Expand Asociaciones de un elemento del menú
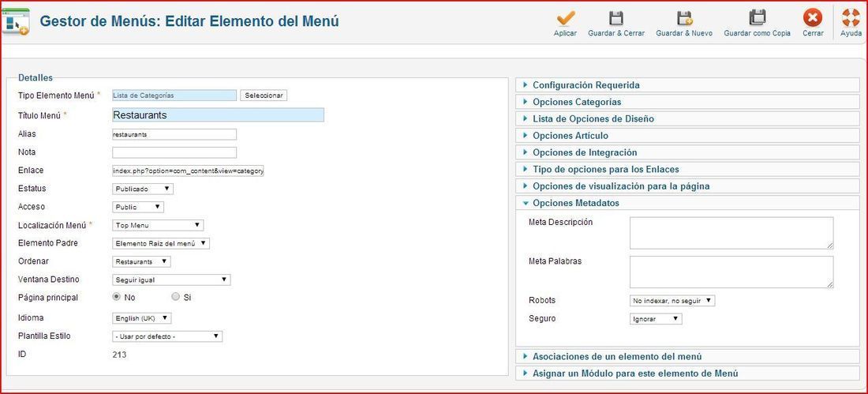868x394 pixels. point(687,356)
